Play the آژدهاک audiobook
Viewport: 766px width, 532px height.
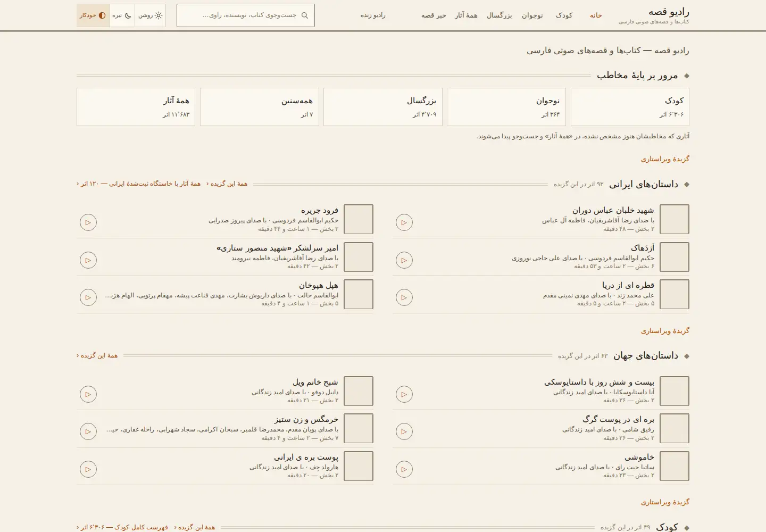tap(404, 260)
